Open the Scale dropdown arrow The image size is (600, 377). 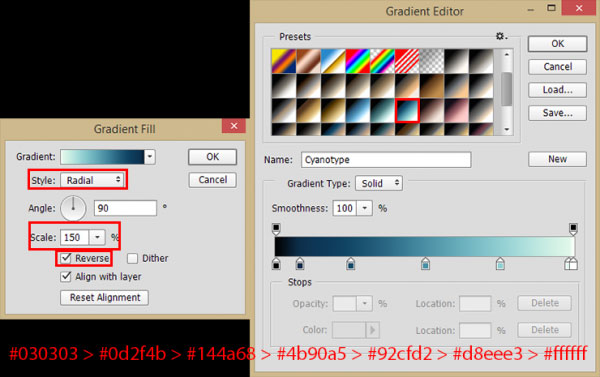coord(97,237)
